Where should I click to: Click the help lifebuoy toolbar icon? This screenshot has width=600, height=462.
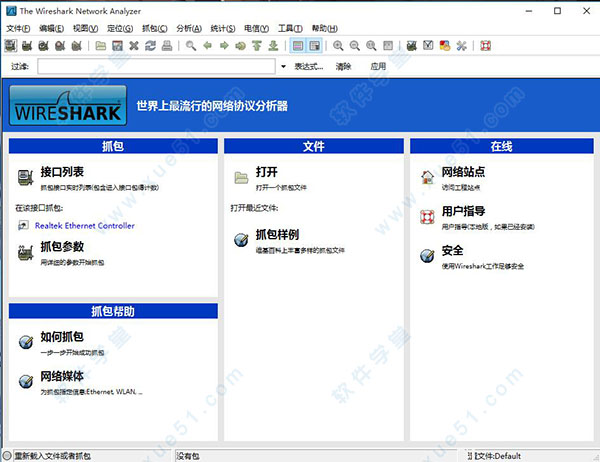pyautogui.click(x=486, y=46)
